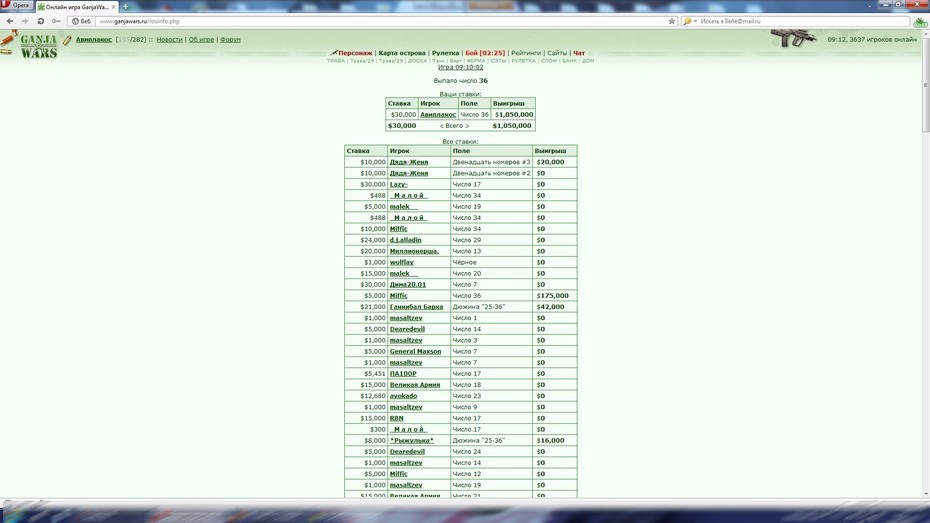Click the vertical scrollbar thumb
Viewport: 930px width, 523px height.
point(925,83)
